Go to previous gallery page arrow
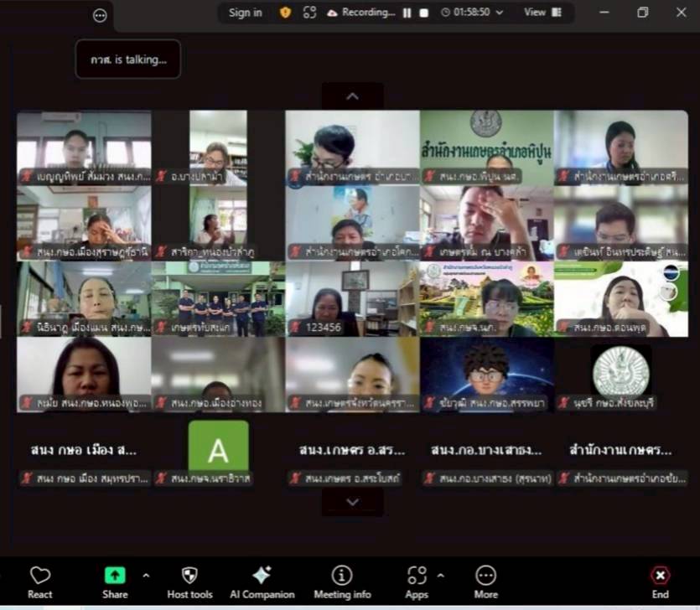Viewport: 700px width, 610px height. (352, 96)
